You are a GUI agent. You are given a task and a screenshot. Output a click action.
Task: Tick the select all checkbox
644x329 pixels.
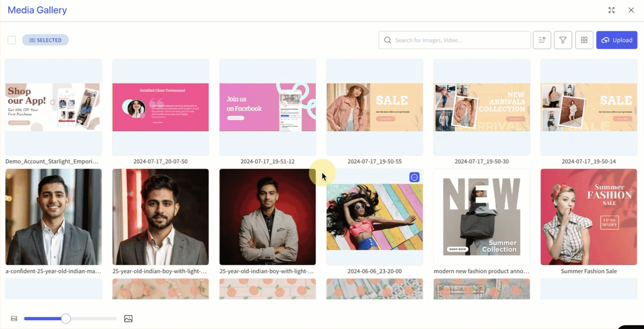(x=11, y=40)
